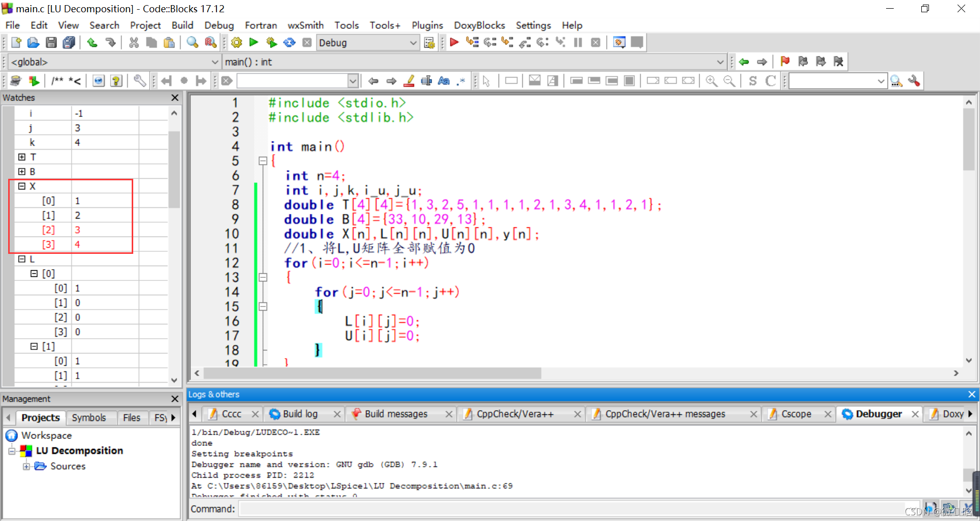Collapse the X watch variable
Image resolution: width=980 pixels, height=521 pixels.
(22, 186)
